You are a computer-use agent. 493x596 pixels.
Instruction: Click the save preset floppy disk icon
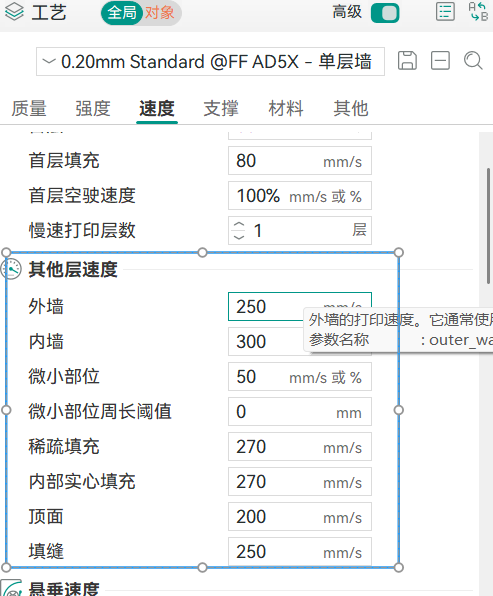(x=407, y=61)
